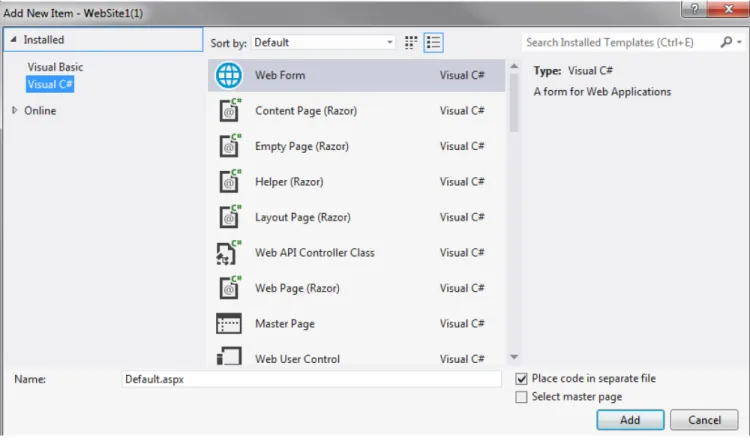Click the Helper (Razor) template icon
The width and height of the screenshot is (750, 441).
230,181
